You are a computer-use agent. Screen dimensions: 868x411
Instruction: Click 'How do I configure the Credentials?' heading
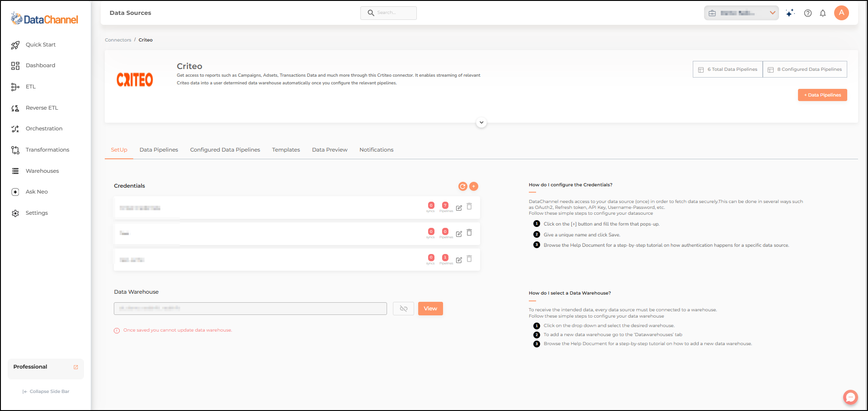pyautogui.click(x=570, y=185)
